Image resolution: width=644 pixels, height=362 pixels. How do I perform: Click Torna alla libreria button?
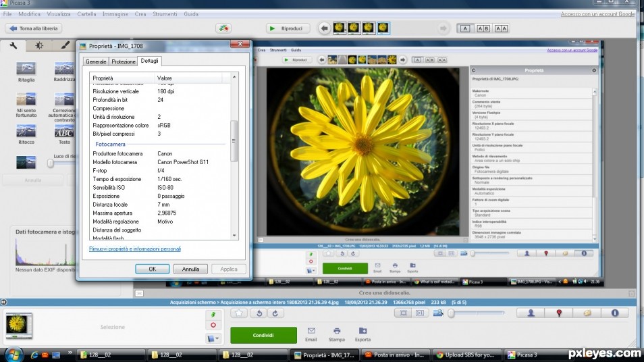click(34, 28)
